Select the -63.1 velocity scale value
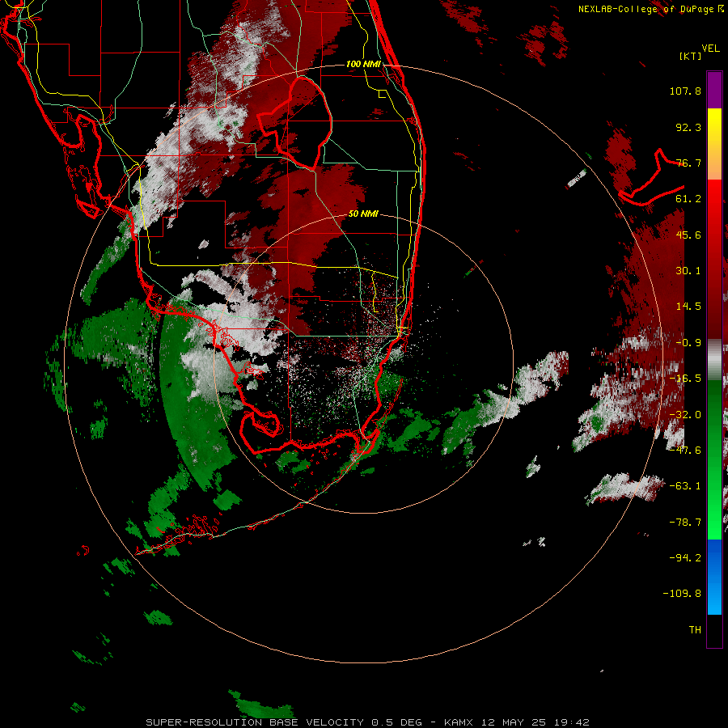Screen dimensions: 728x728 685,486
